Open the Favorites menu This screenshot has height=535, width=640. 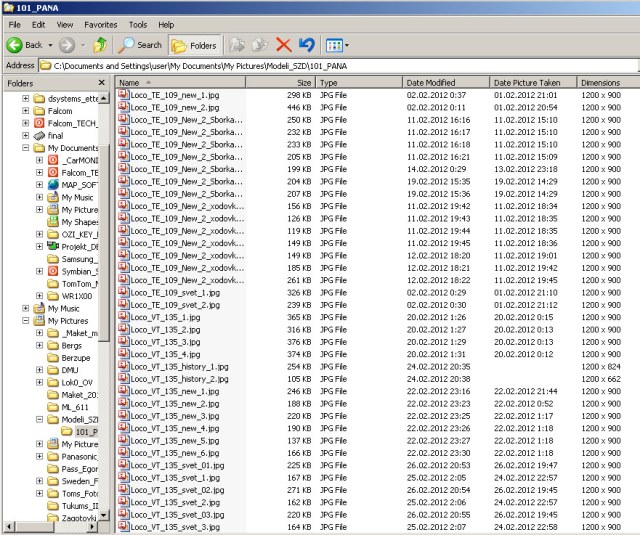(x=100, y=23)
